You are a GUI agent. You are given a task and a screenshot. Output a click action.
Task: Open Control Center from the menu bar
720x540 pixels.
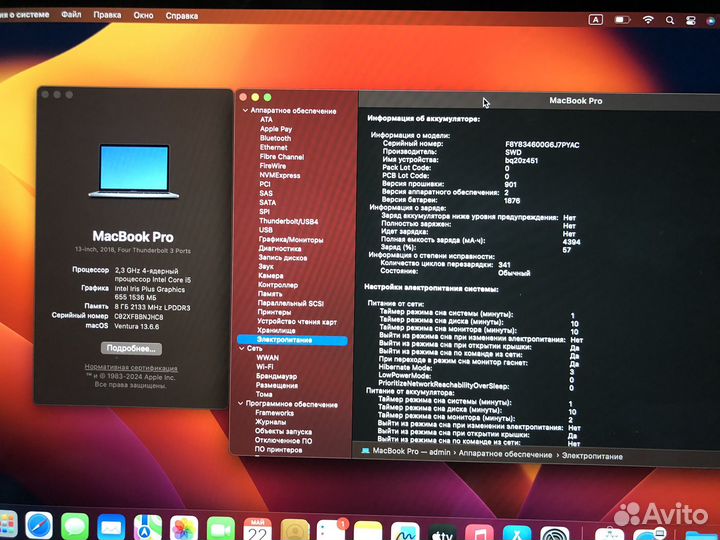pos(691,21)
